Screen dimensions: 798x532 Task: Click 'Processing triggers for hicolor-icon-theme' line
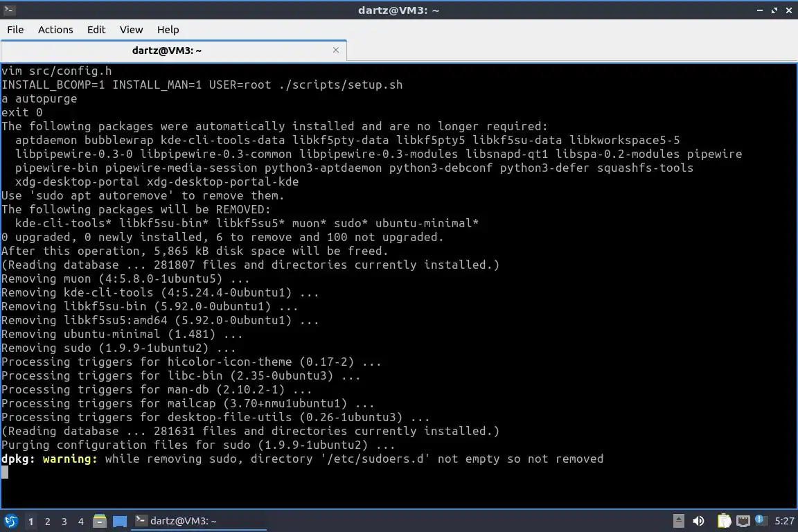coord(191,362)
